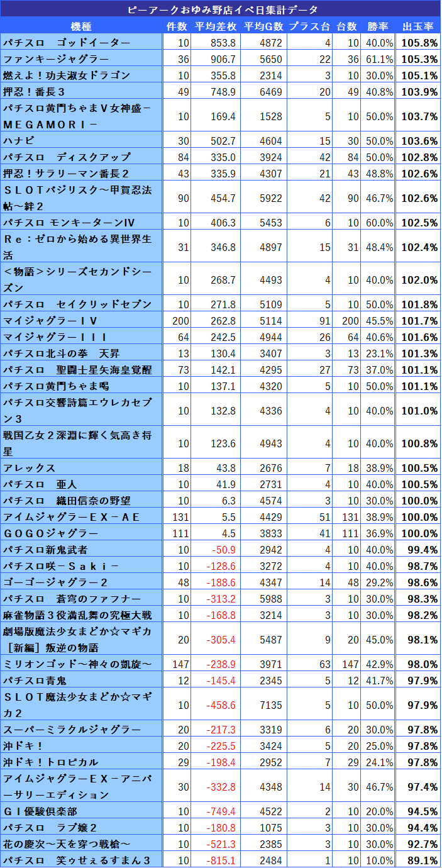Click the red -815.1 average difference value
This screenshot has width=442, height=868.
click(222, 860)
